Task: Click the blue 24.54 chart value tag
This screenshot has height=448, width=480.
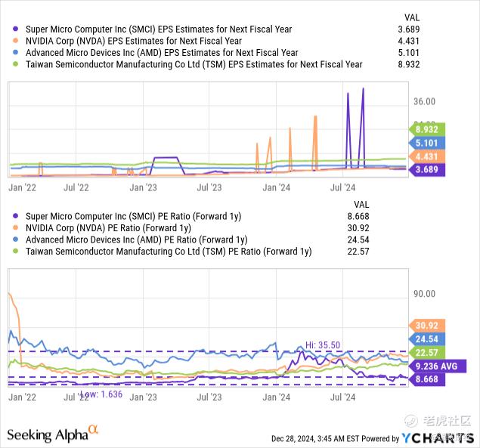Action: point(427,339)
